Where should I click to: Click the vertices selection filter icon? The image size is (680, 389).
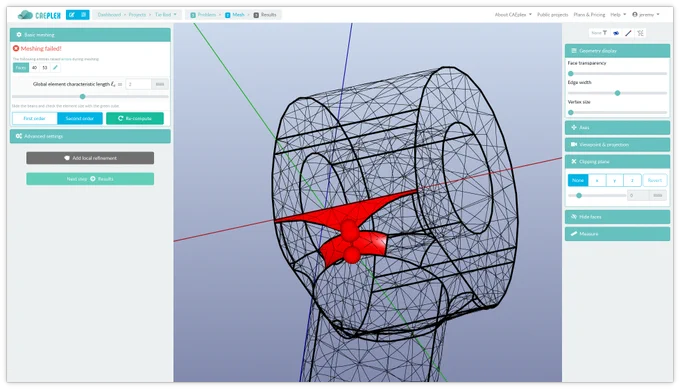pos(640,33)
